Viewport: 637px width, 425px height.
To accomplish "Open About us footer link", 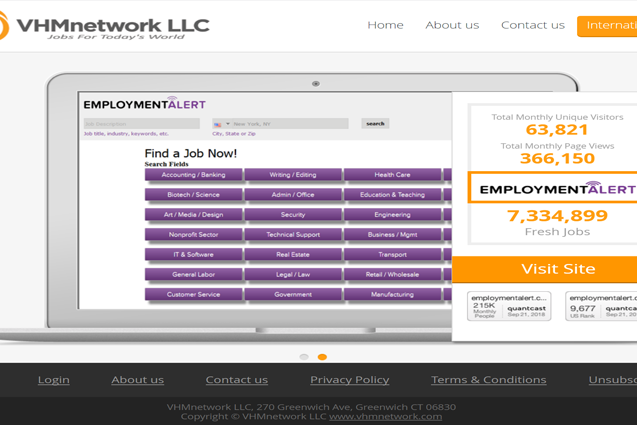I will [138, 379].
